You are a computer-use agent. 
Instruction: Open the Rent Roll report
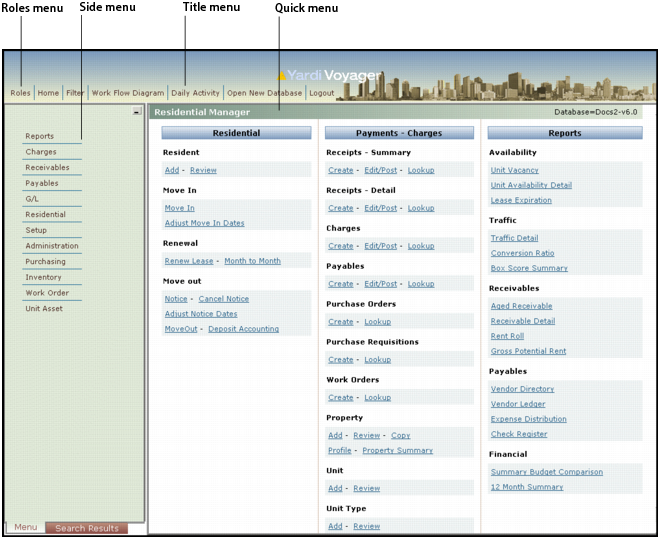pos(509,336)
